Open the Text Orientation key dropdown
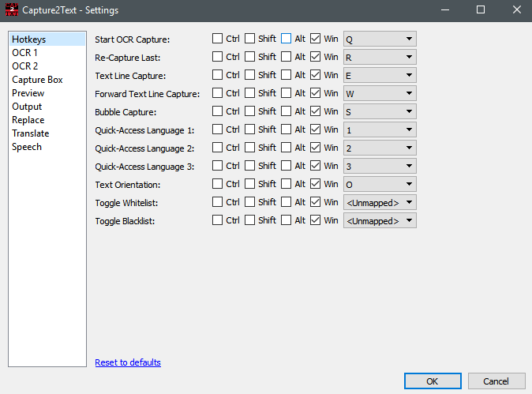The height and width of the screenshot is (394, 532). coord(380,184)
